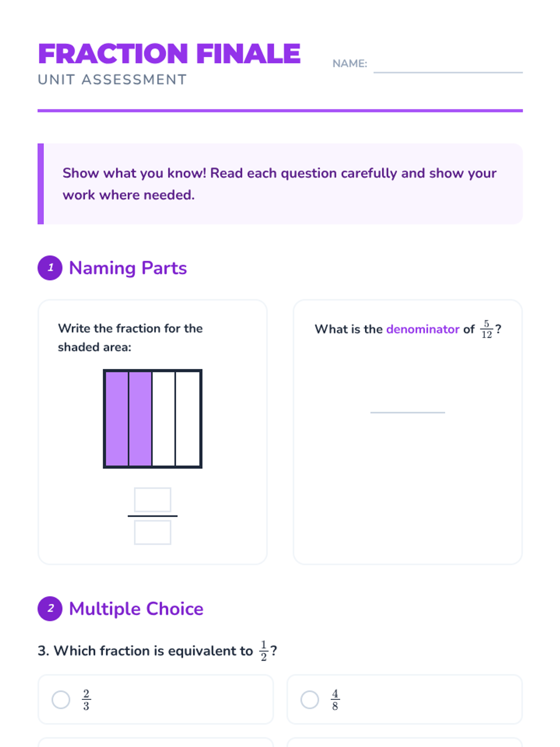Click the purple word "denominator"

(x=423, y=329)
